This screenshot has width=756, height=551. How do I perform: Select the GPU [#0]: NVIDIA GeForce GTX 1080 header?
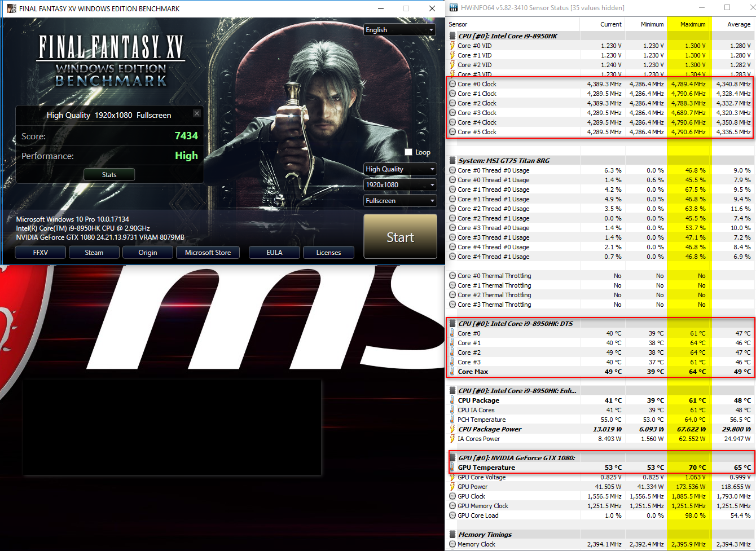pyautogui.click(x=517, y=458)
